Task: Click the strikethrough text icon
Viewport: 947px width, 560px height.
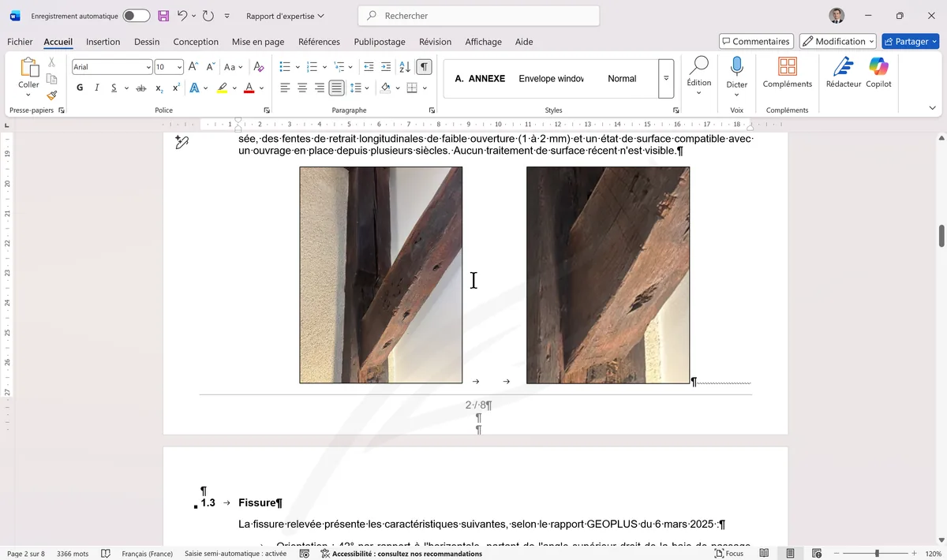Action: 141,88
